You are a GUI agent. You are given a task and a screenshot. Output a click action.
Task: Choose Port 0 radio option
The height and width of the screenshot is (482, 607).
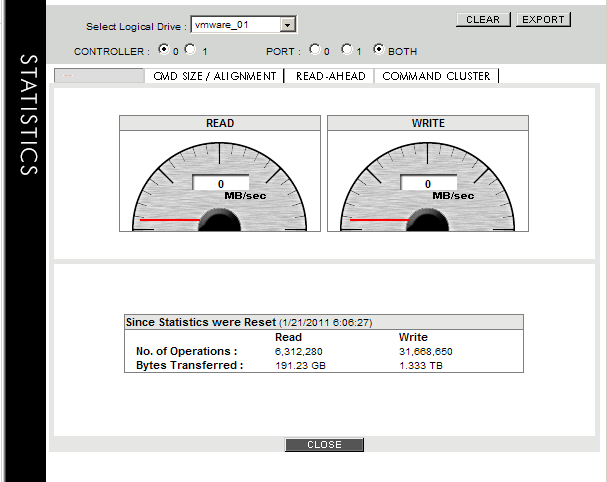315,49
